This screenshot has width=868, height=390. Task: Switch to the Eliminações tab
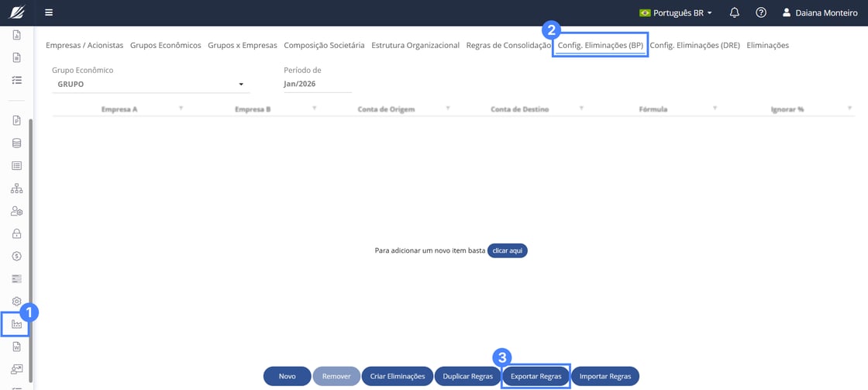(768, 46)
